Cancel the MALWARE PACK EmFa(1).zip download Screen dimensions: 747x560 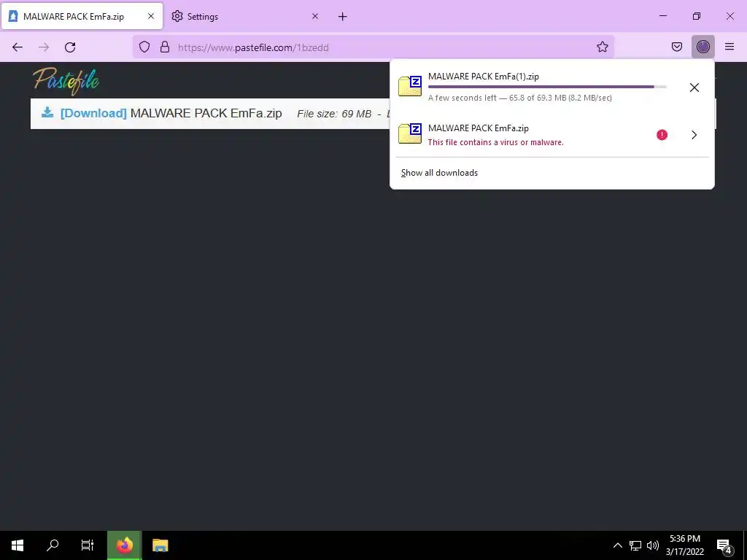coord(694,87)
